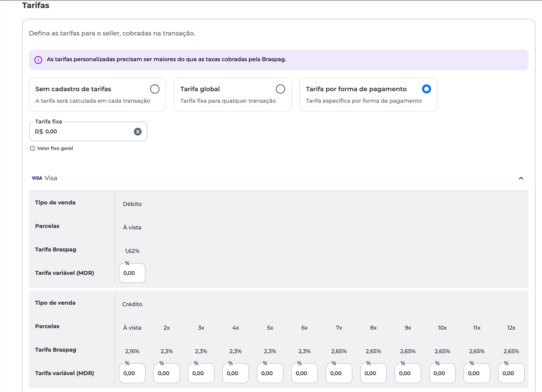Collapse the Visa section chevron
Viewport: 542px width, 392px height.
(x=521, y=178)
